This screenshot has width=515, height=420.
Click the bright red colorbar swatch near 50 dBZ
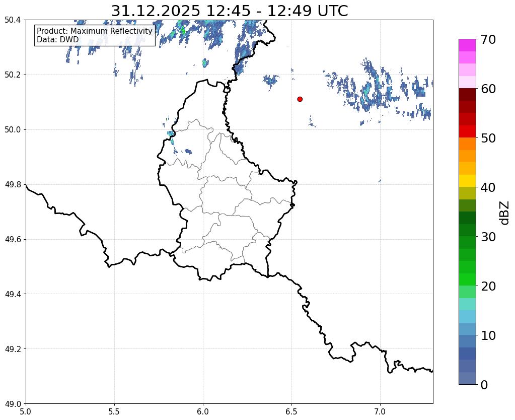point(467,131)
